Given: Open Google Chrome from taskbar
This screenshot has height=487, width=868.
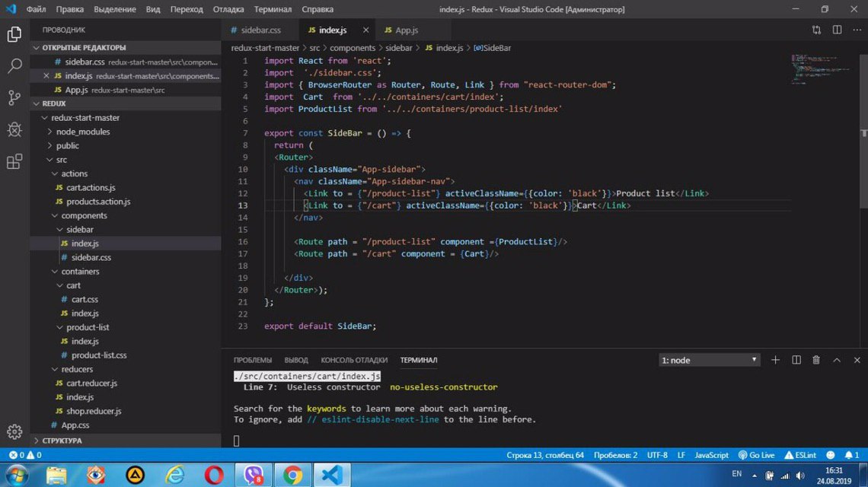Looking at the screenshot, I should (x=292, y=475).
